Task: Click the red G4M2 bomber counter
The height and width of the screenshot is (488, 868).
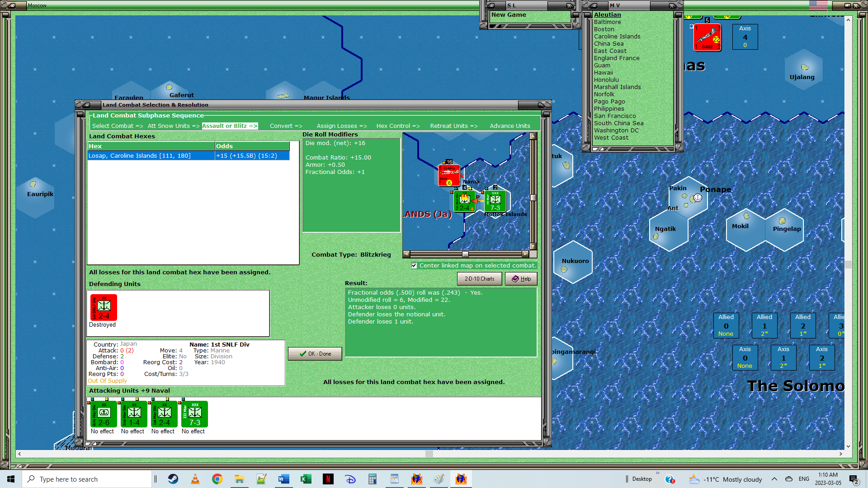Action: tap(708, 38)
